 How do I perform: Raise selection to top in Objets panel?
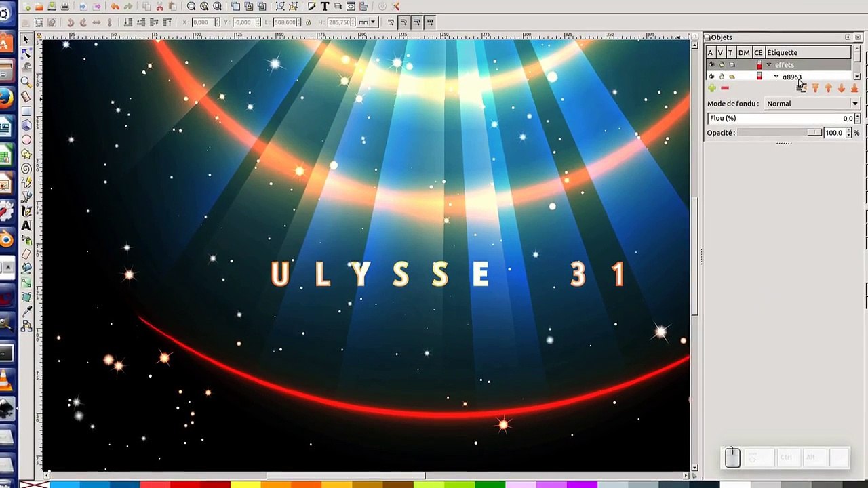(815, 88)
